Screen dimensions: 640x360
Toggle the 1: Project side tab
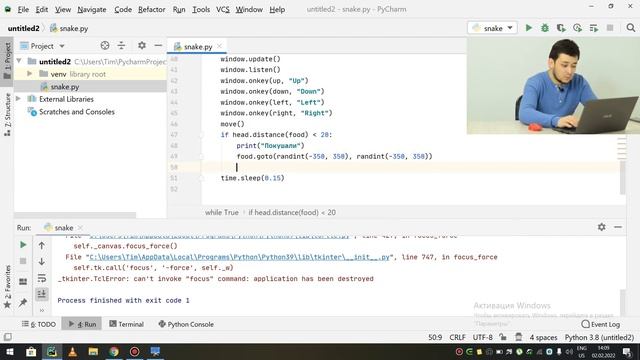[x=7, y=61]
